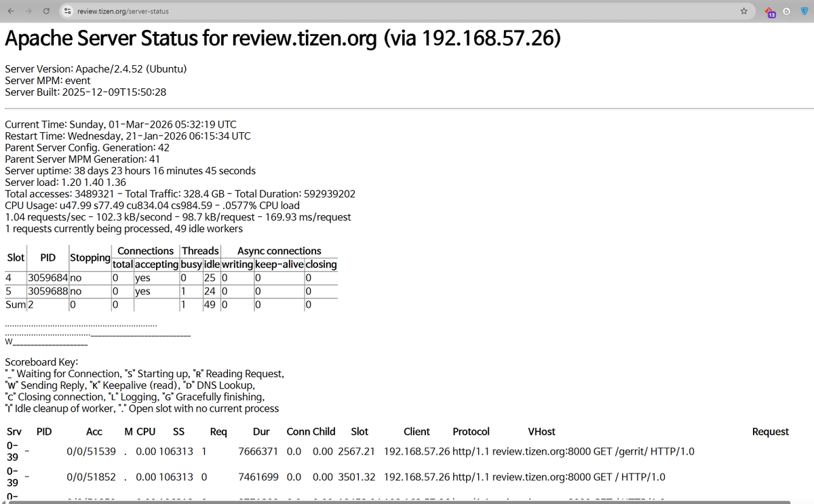
Task: Click Parent Server Config. Generation: 42
Action: click(x=87, y=147)
